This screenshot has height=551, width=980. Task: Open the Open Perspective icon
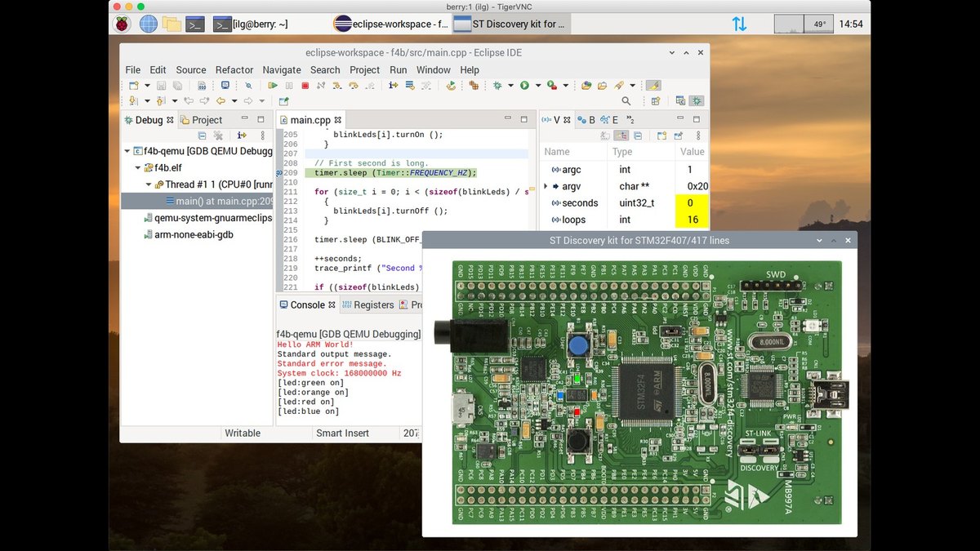click(655, 101)
